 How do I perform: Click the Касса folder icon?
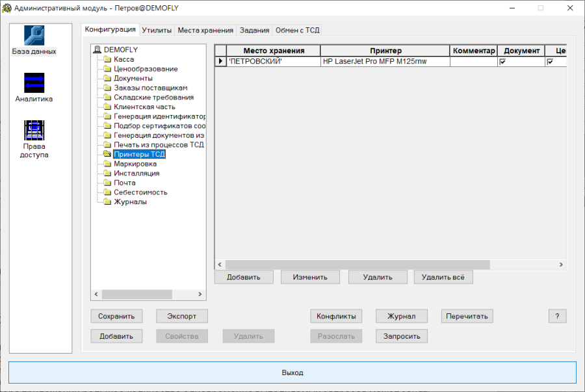[107, 59]
